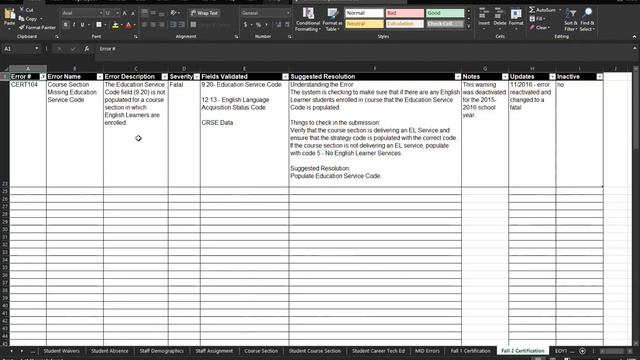Apply the Fill Color bucket icon
This screenshot has width=640, height=360.
click(116, 25)
